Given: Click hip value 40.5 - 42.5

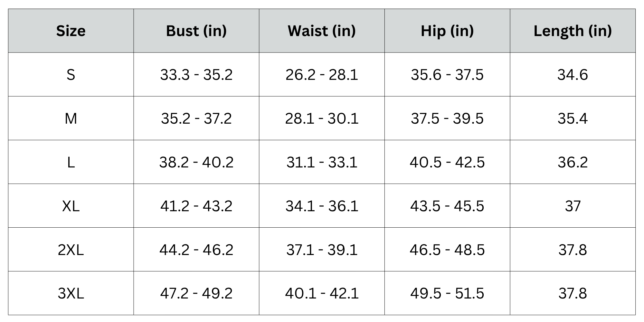Looking at the screenshot, I should 447,162.
